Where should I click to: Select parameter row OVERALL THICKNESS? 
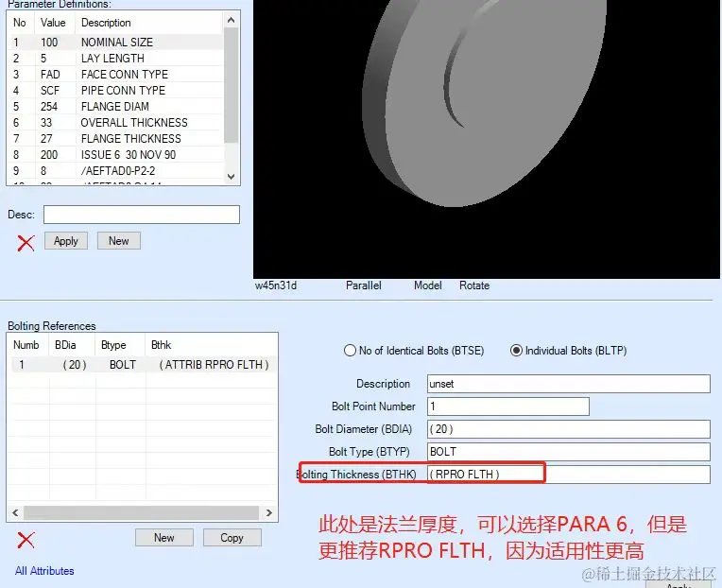116,123
